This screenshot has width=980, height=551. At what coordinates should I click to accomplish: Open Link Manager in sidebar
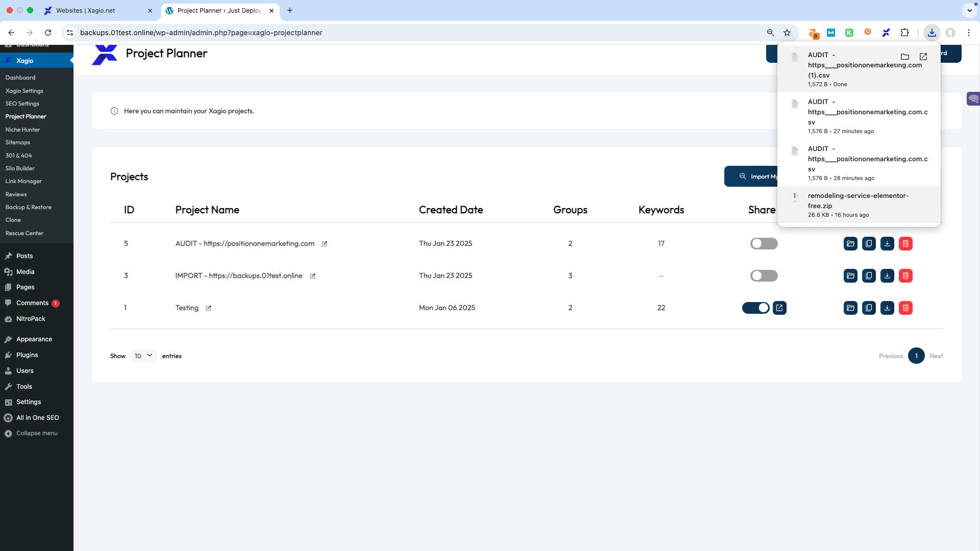pyautogui.click(x=23, y=181)
